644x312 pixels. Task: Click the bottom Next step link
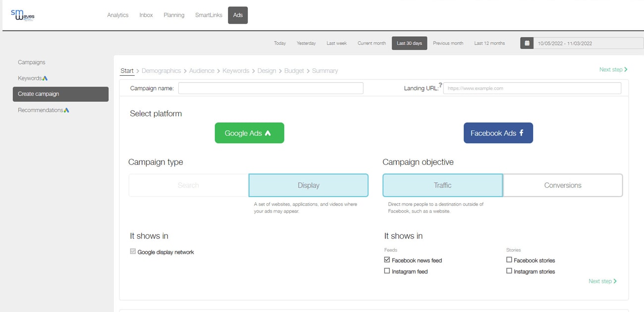coord(602,281)
